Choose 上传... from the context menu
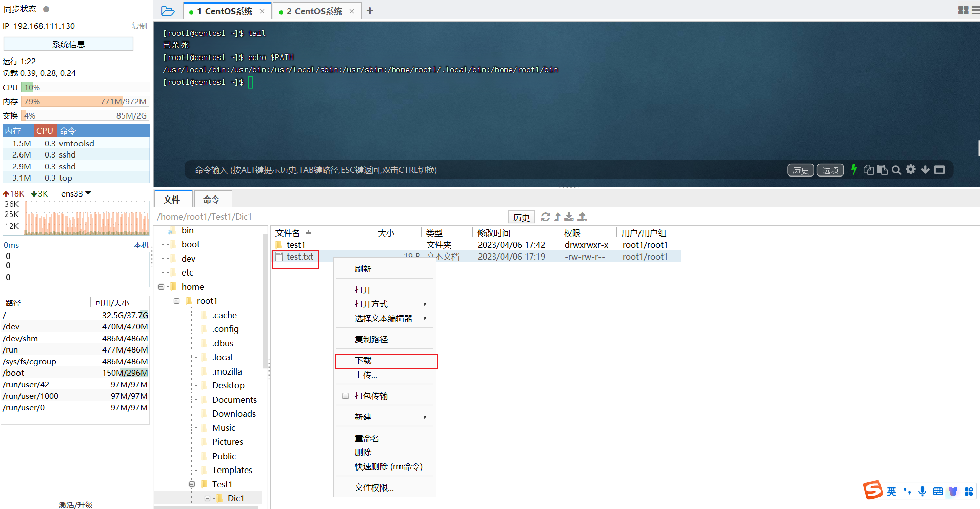The width and height of the screenshot is (980, 509). coord(385,375)
